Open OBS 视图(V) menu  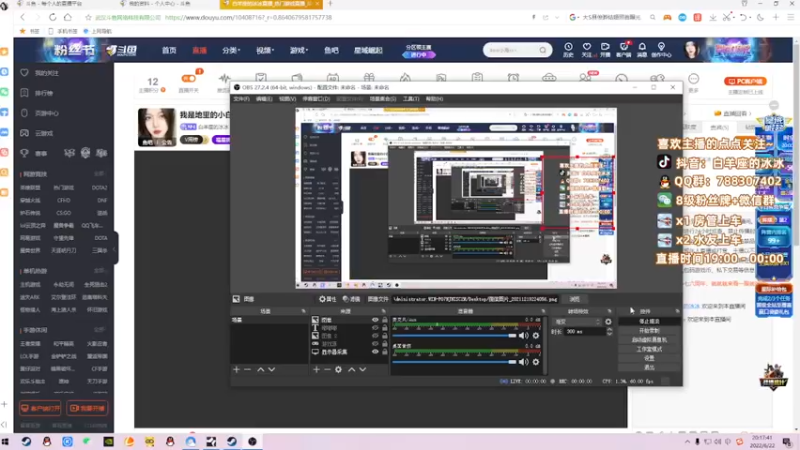(x=287, y=99)
